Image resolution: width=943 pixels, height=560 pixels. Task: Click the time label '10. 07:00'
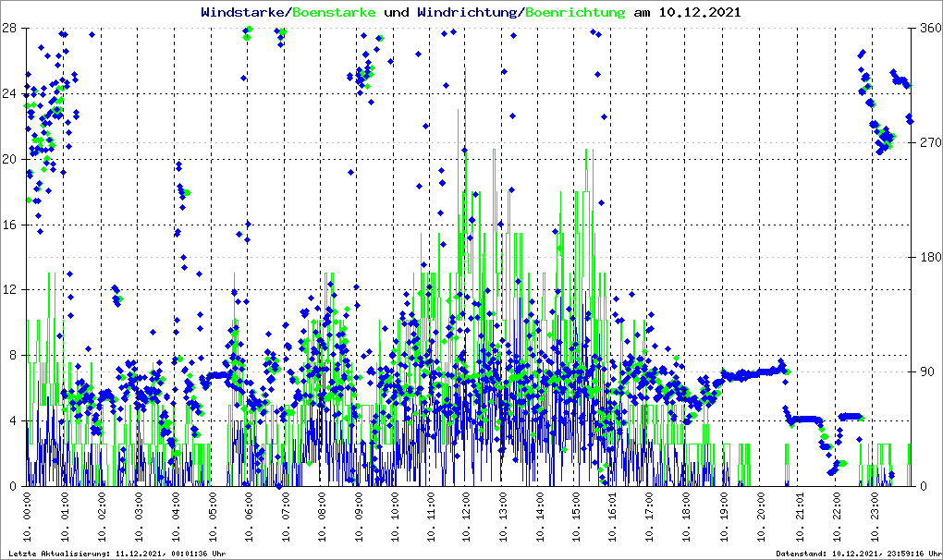pos(285,517)
